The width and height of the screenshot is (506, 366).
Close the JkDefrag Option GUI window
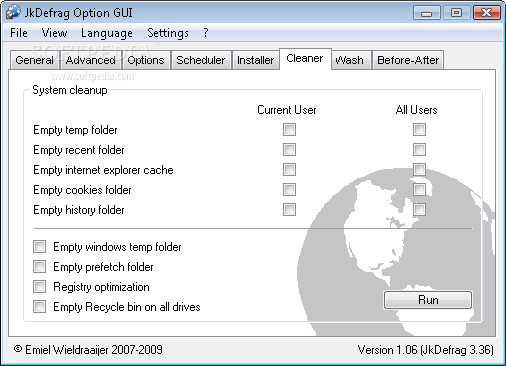point(487,13)
